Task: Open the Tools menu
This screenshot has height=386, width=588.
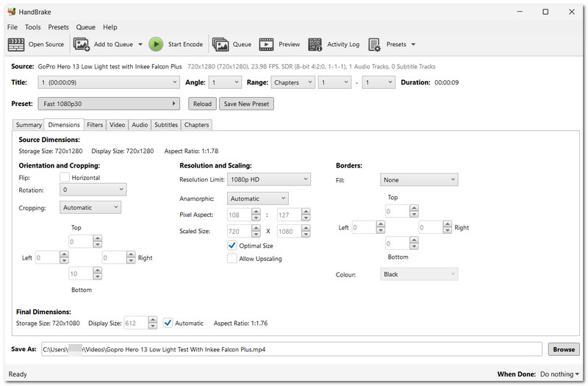Action: click(33, 27)
